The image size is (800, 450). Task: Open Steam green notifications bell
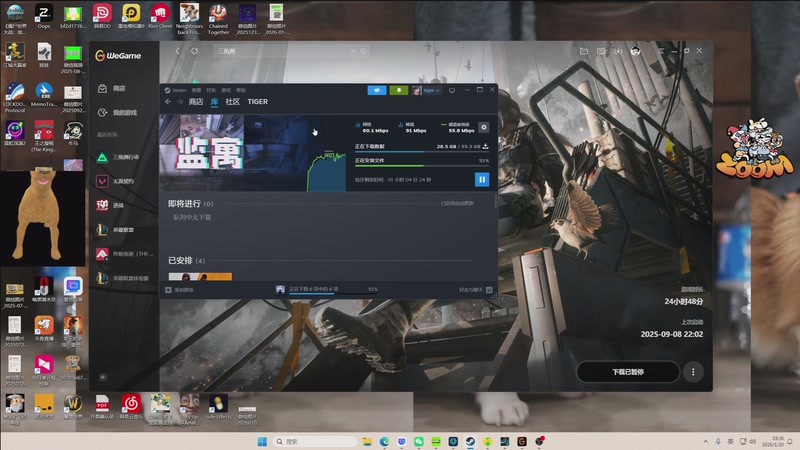click(x=399, y=90)
